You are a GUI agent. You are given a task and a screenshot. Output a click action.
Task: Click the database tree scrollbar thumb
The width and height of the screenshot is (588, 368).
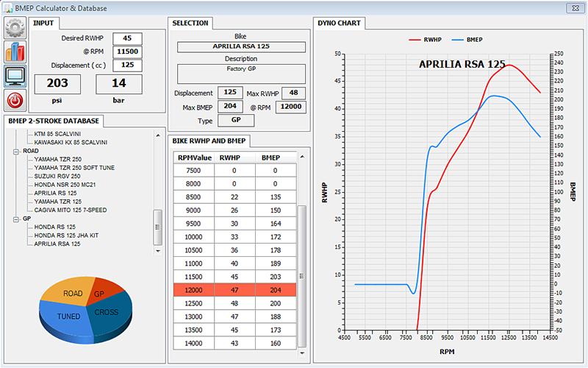(158, 227)
